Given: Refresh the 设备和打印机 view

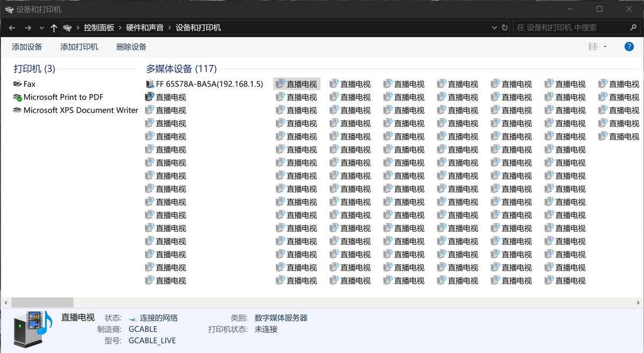Looking at the screenshot, I should [x=504, y=27].
